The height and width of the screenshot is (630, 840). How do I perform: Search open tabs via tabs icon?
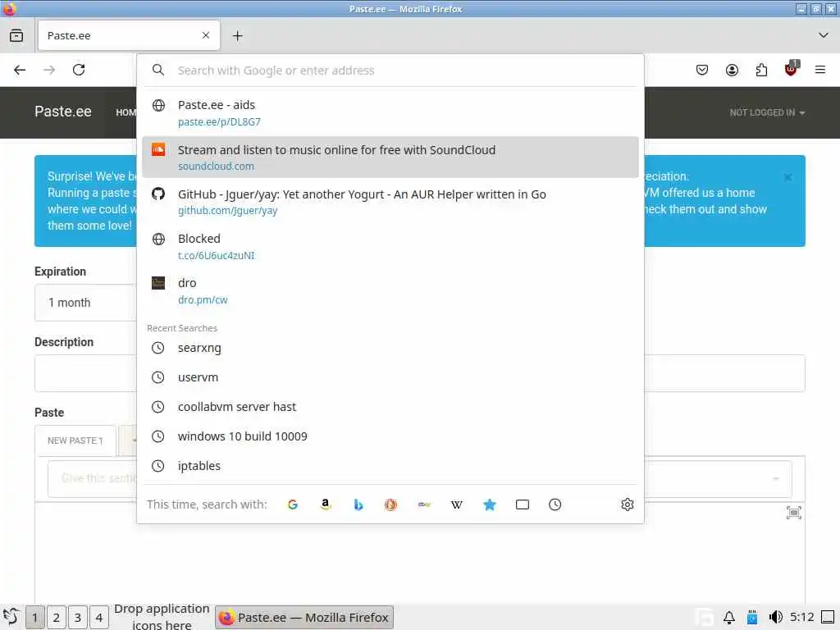pos(523,504)
